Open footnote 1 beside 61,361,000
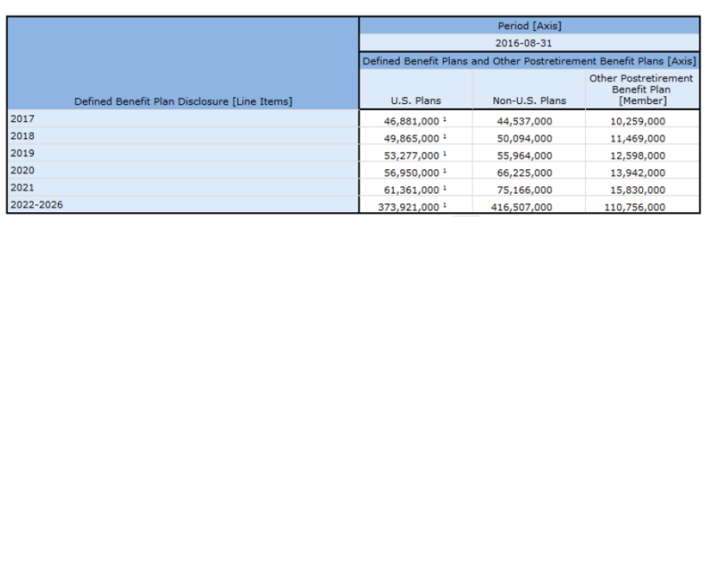The width and height of the screenshot is (710, 570). 445,188
